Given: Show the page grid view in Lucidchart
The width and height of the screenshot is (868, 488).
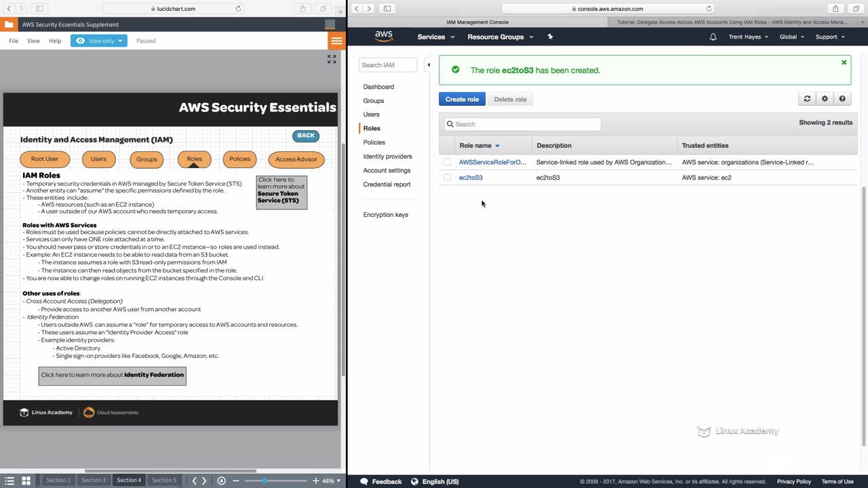Looking at the screenshot, I should 26,481.
